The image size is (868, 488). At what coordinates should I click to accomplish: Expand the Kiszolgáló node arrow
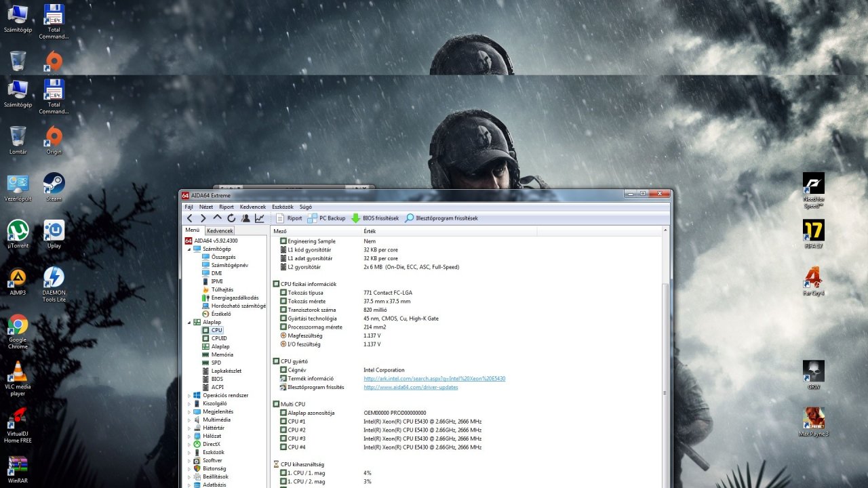point(188,403)
